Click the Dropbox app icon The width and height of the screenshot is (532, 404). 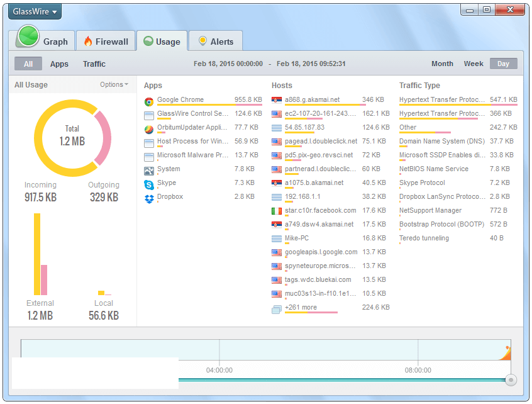[149, 199]
